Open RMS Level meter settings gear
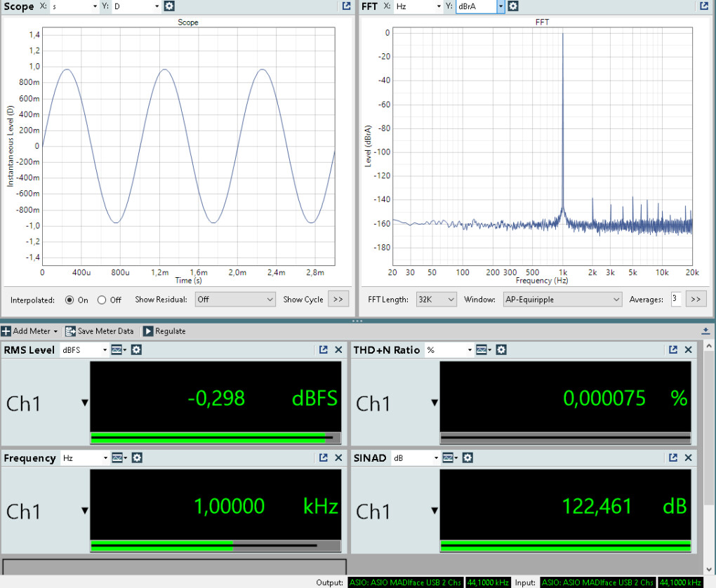716x588 pixels. pos(136,349)
